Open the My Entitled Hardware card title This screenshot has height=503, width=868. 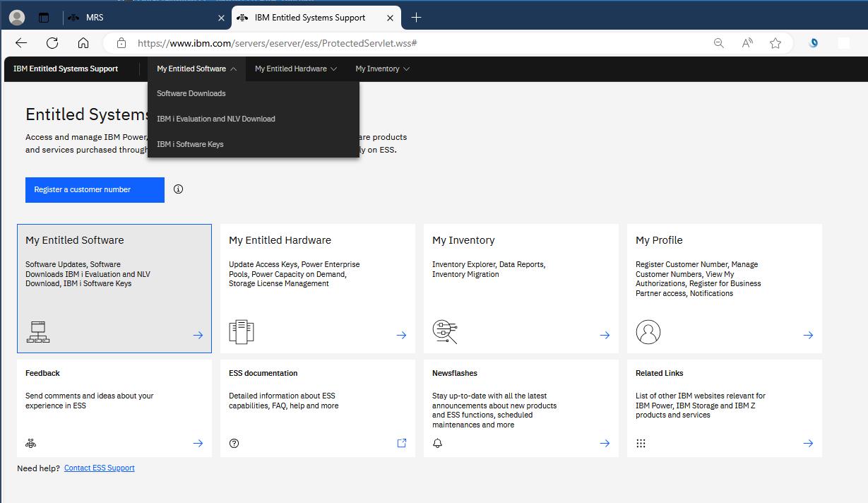(280, 240)
